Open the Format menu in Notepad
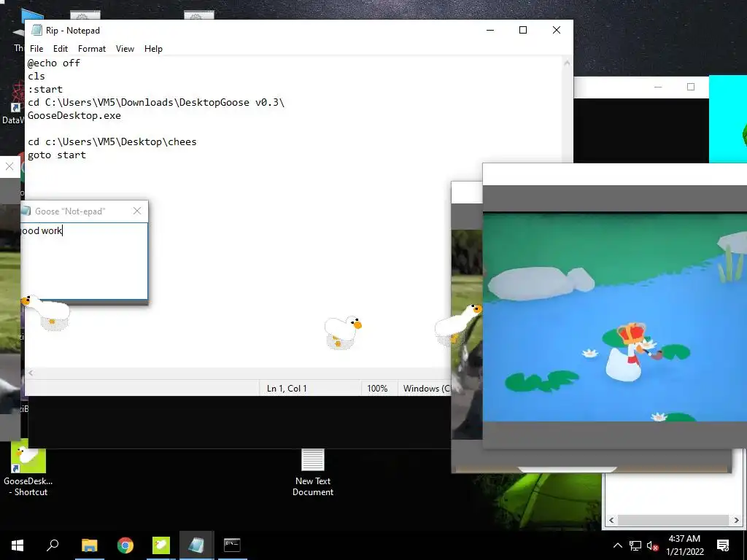Image resolution: width=747 pixels, height=560 pixels. (92, 49)
